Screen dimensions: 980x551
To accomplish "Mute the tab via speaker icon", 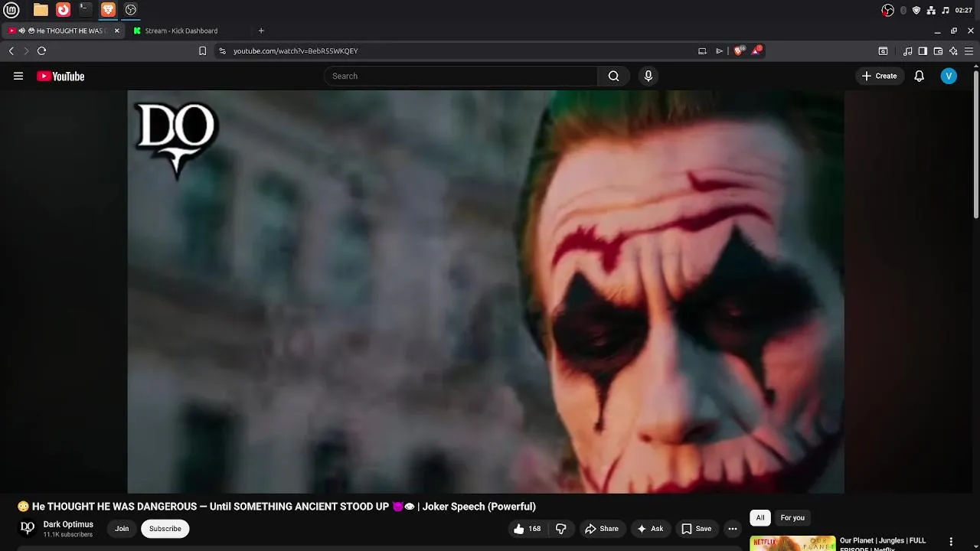I will (x=22, y=31).
